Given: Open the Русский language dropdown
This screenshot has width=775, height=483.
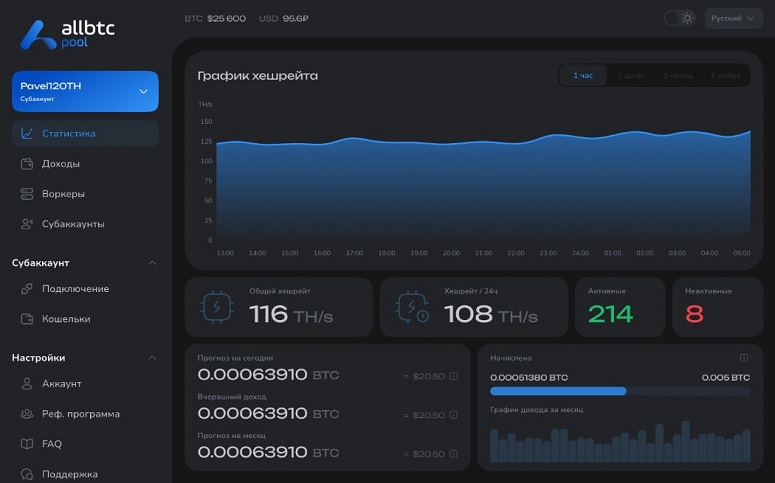Looking at the screenshot, I should pos(733,18).
